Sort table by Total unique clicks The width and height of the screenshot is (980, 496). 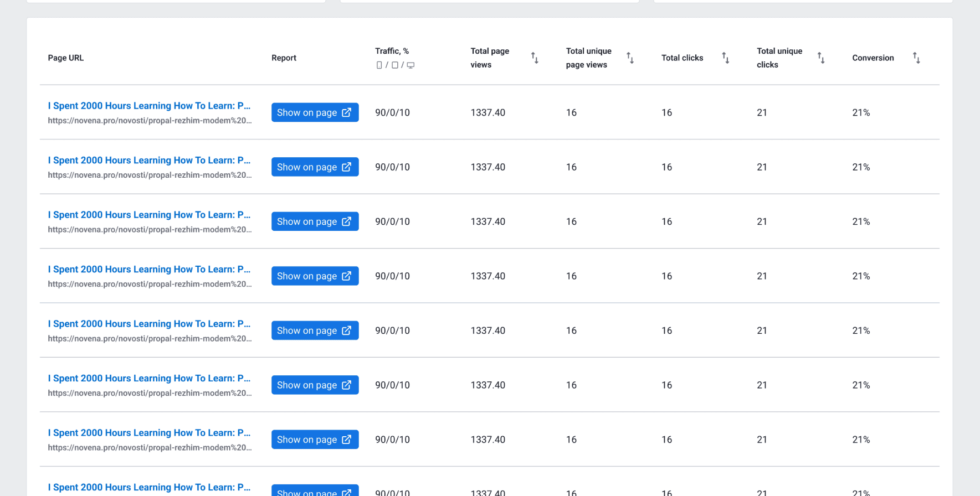[821, 58]
